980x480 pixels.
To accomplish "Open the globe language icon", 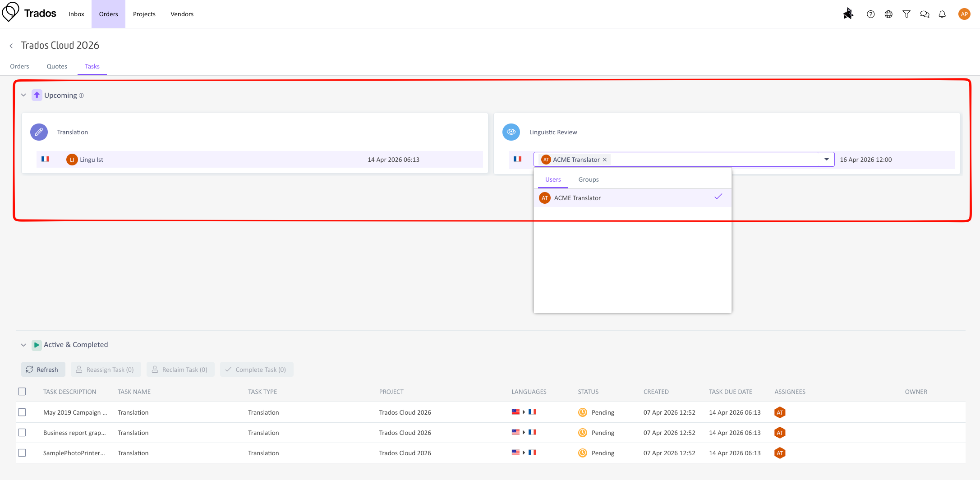I will [888, 14].
